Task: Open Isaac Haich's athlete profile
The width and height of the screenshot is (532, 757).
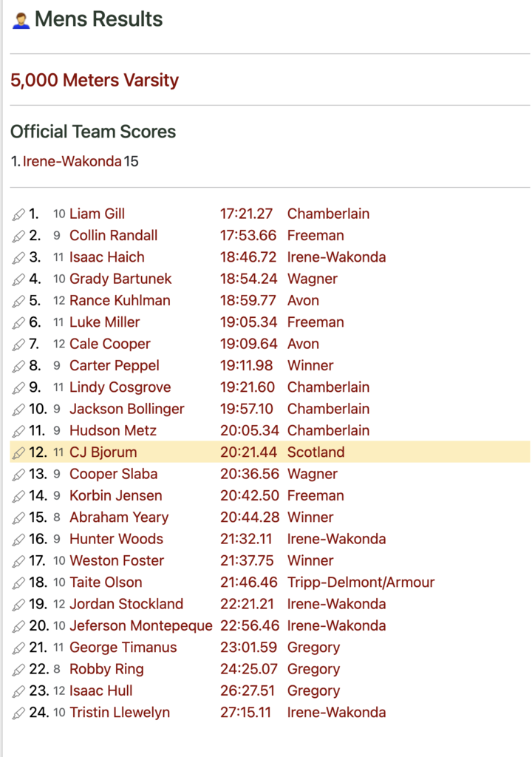Action: [106, 257]
